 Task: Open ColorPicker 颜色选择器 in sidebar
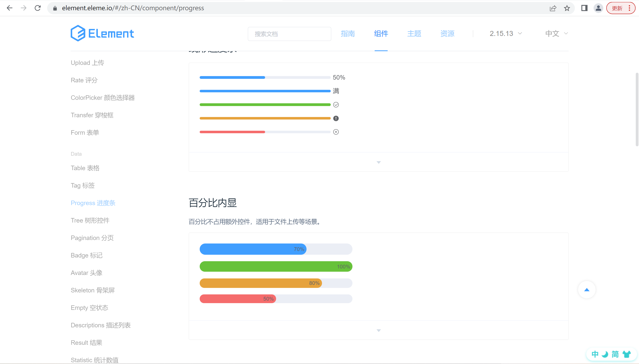(x=103, y=98)
